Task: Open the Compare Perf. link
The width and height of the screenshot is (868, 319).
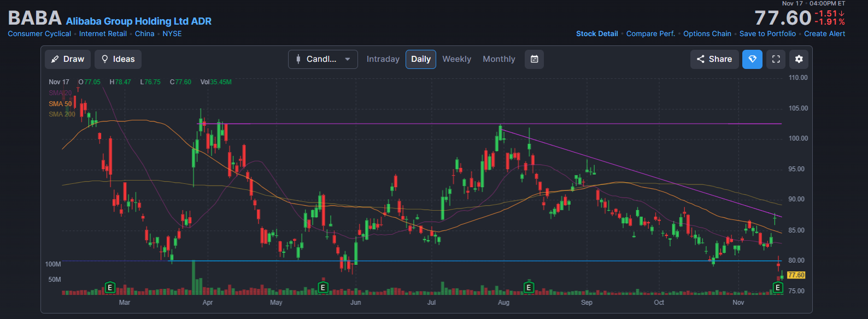Action: coord(650,34)
